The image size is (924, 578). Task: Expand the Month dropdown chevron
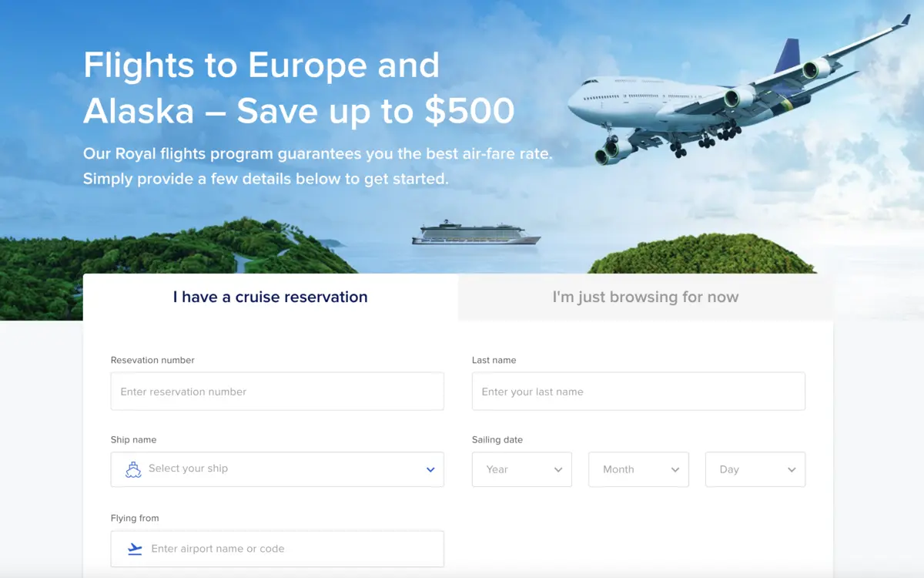(676, 469)
